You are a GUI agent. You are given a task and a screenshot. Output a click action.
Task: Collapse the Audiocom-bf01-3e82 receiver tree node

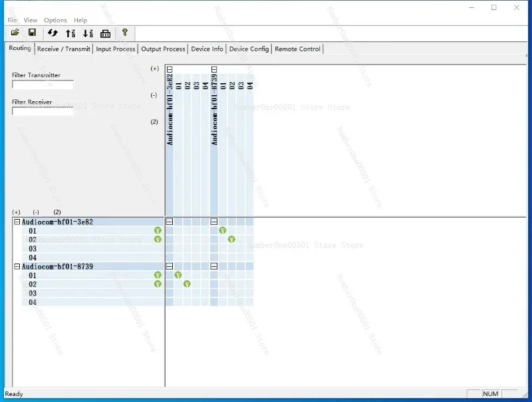pos(17,222)
